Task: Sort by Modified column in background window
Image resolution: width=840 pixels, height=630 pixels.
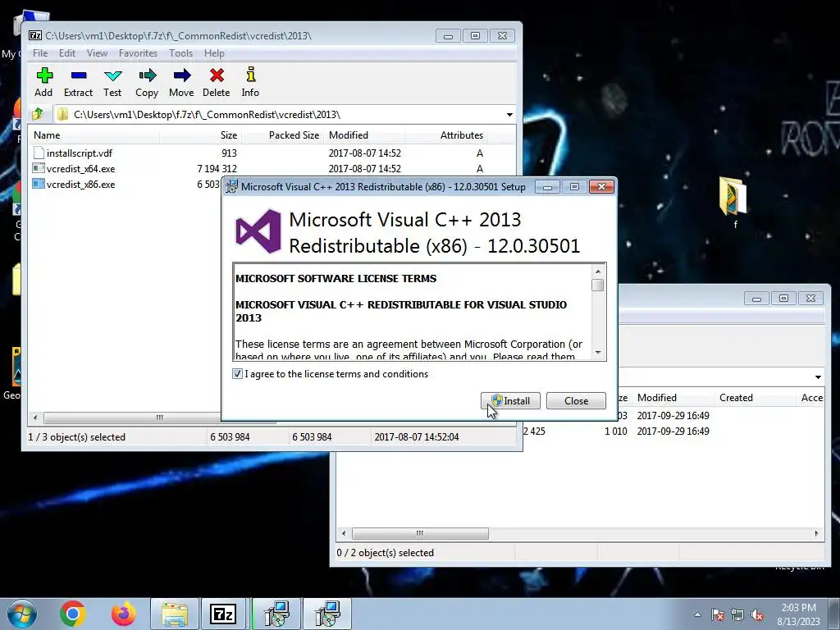Action: point(673,398)
